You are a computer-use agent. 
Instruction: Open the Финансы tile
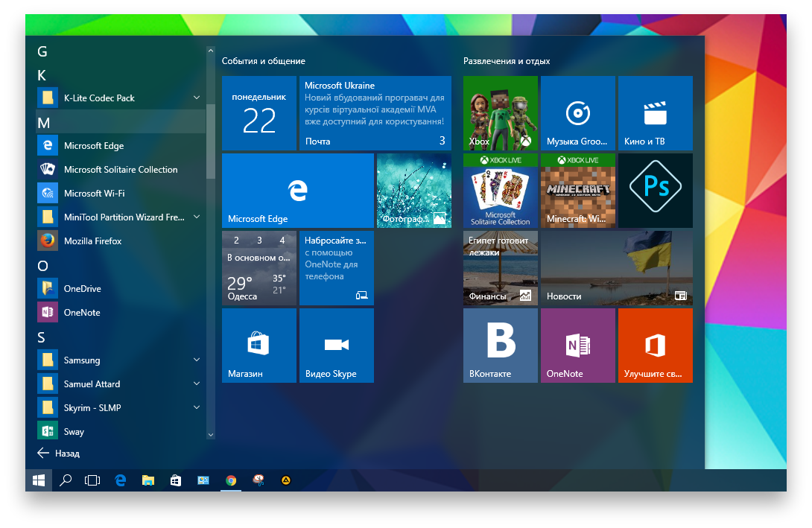click(501, 267)
